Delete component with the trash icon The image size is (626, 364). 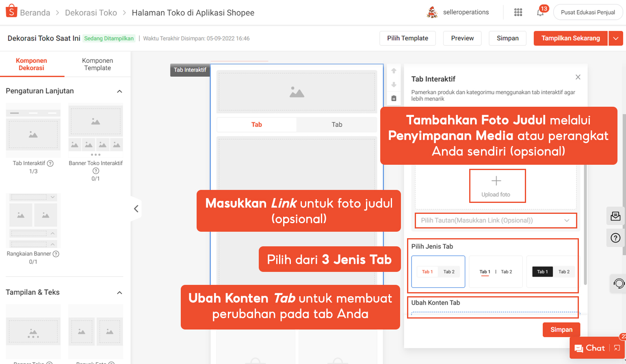[394, 98]
